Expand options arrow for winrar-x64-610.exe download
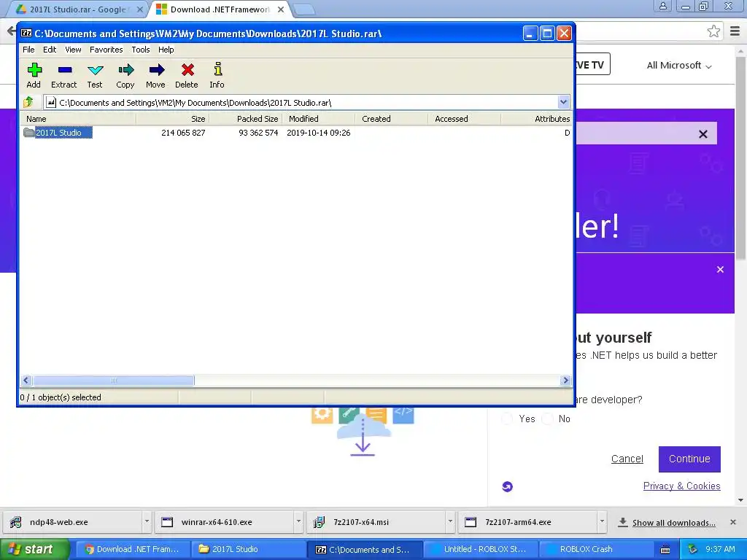This screenshot has width=747, height=560. click(x=298, y=522)
